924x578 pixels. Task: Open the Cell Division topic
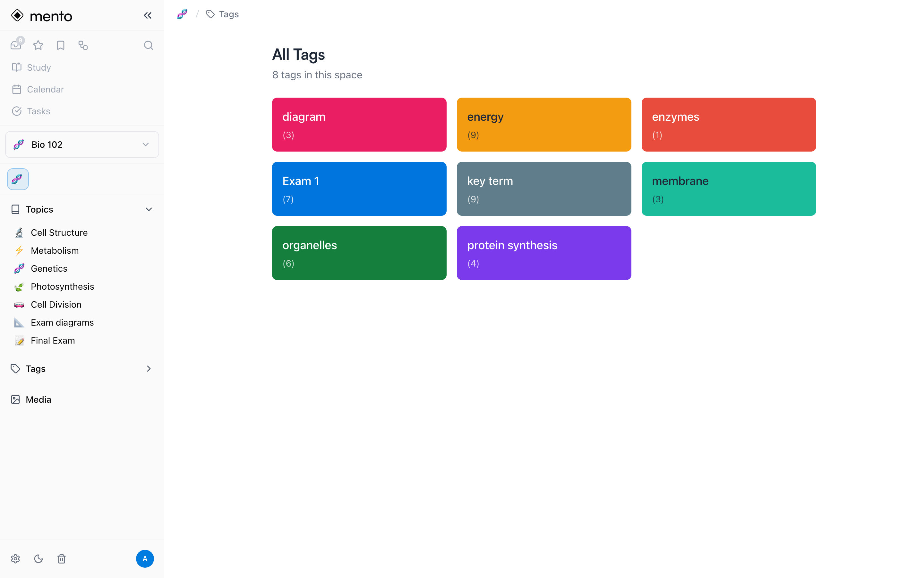click(56, 304)
